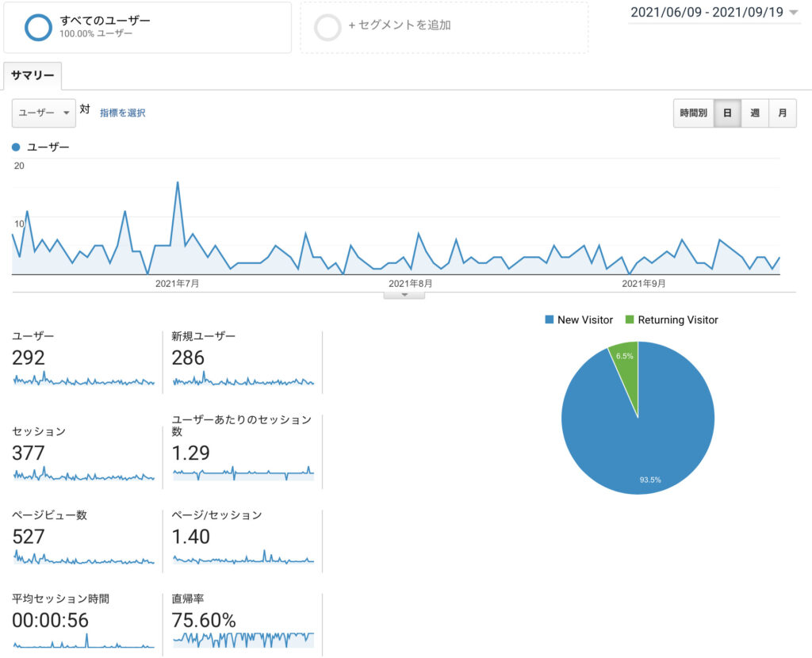Click the Returning Visitor legend text

[x=678, y=320]
